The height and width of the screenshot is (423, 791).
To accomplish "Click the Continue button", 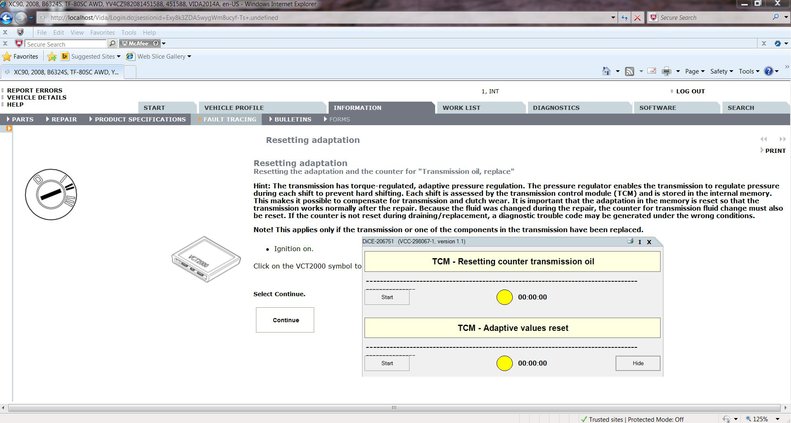I will tap(285, 320).
